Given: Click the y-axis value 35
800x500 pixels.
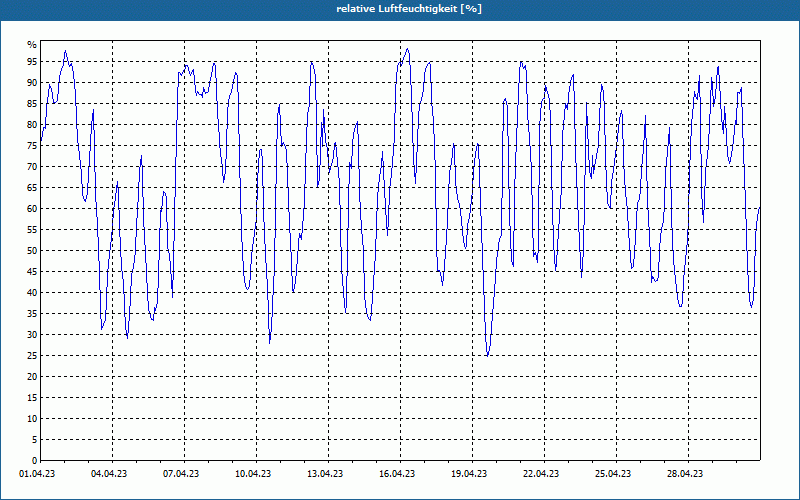Looking at the screenshot, I should coord(32,314).
